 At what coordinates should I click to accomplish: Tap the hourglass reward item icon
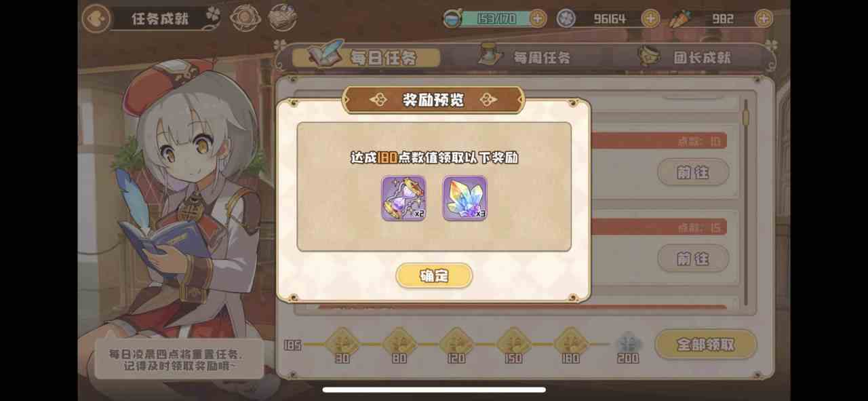coord(403,198)
